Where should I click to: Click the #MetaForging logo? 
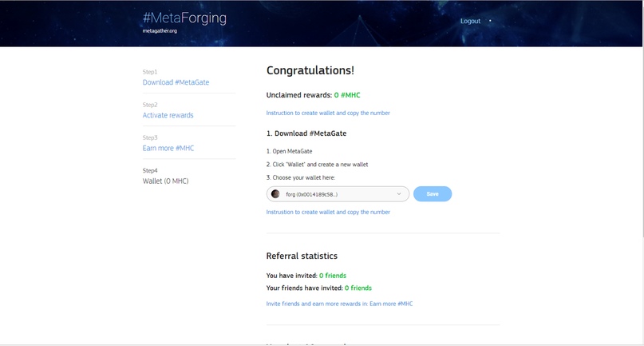click(x=184, y=18)
